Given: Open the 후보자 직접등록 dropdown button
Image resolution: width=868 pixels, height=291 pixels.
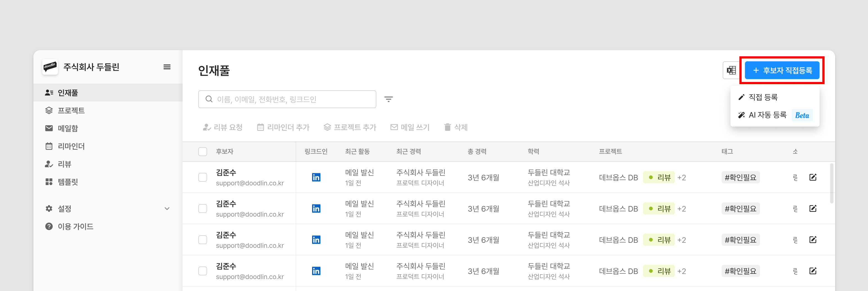Looking at the screenshot, I should click(782, 71).
